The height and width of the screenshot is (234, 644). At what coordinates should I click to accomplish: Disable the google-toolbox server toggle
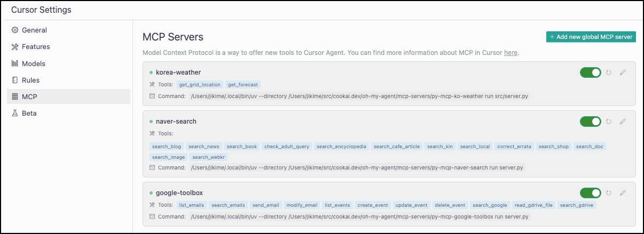click(591, 192)
